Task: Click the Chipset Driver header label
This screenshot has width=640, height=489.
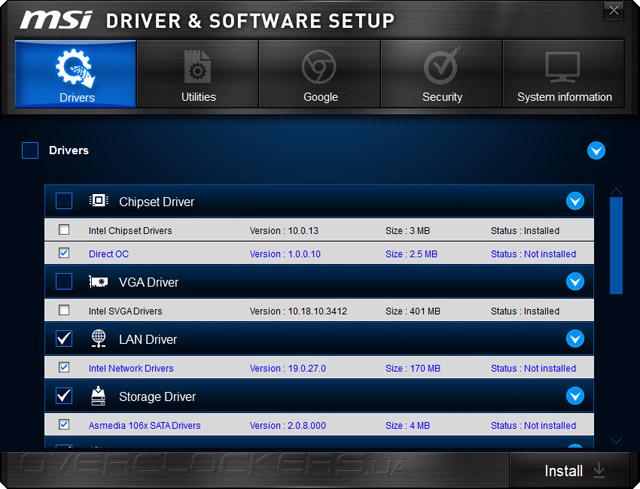Action: point(157,202)
